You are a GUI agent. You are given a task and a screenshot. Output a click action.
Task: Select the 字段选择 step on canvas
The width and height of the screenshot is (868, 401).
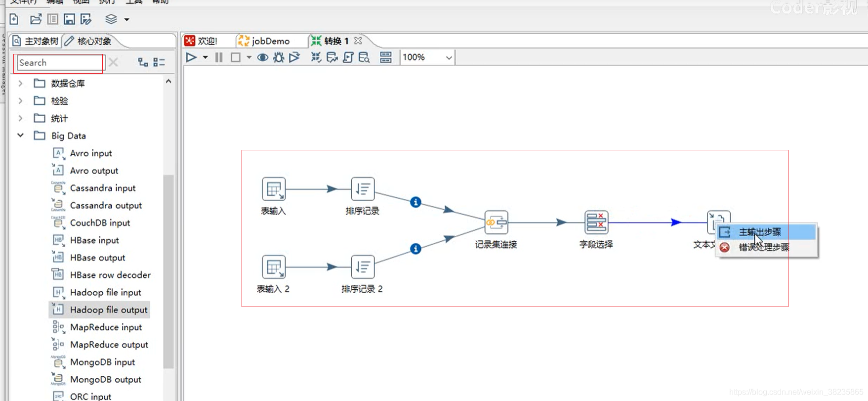point(596,223)
